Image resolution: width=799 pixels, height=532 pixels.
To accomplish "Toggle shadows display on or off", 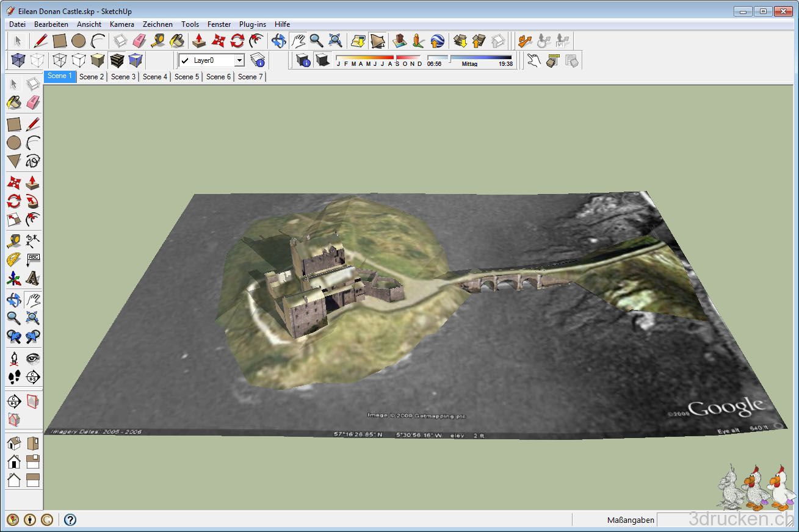I will [322, 60].
